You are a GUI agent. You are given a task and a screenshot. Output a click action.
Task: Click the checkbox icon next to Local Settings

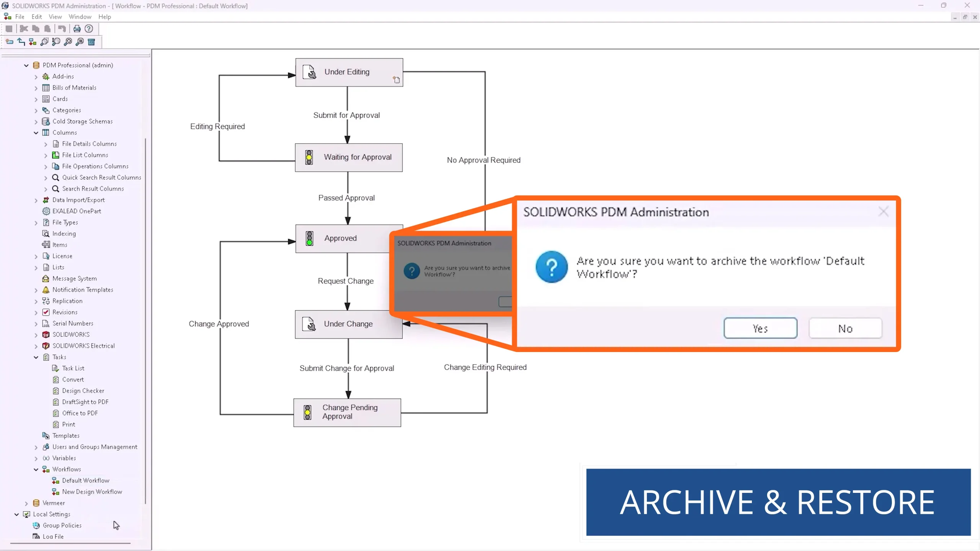[x=26, y=514]
